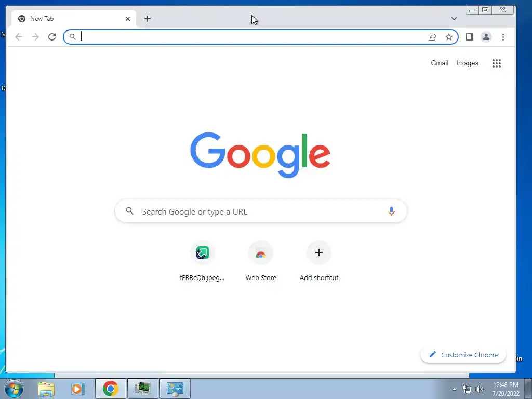Click the search magnifier in the address bar

click(72, 37)
